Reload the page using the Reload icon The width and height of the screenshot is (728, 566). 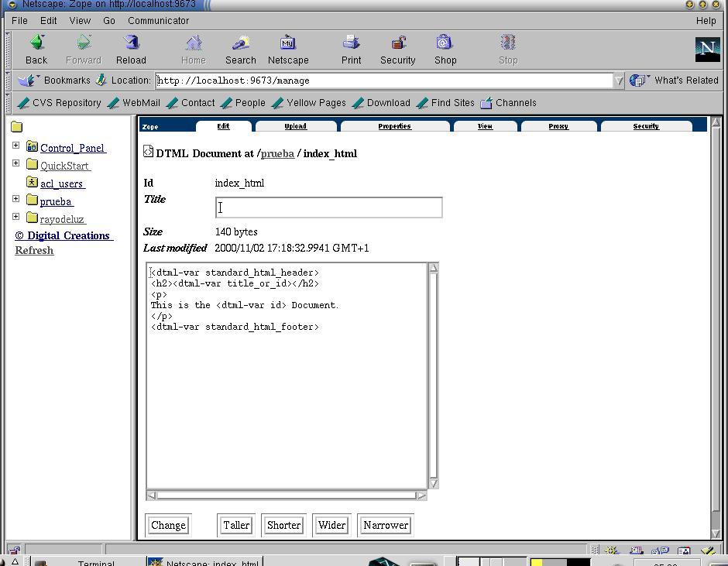[x=131, y=43]
